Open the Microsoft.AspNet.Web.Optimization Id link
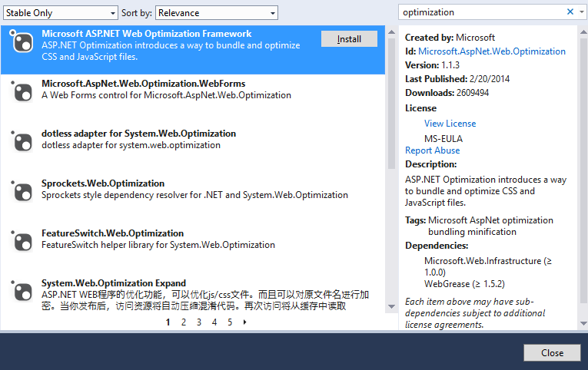 [x=492, y=51]
